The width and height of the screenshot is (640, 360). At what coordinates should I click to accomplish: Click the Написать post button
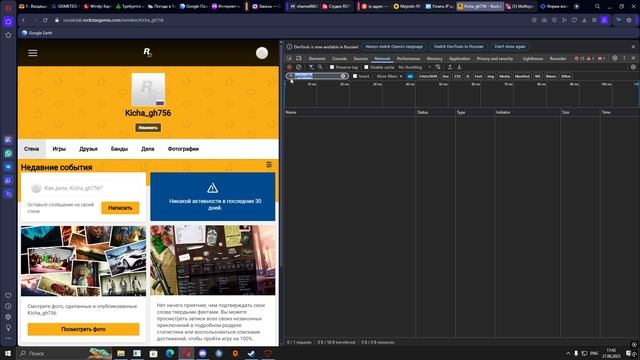click(x=120, y=208)
